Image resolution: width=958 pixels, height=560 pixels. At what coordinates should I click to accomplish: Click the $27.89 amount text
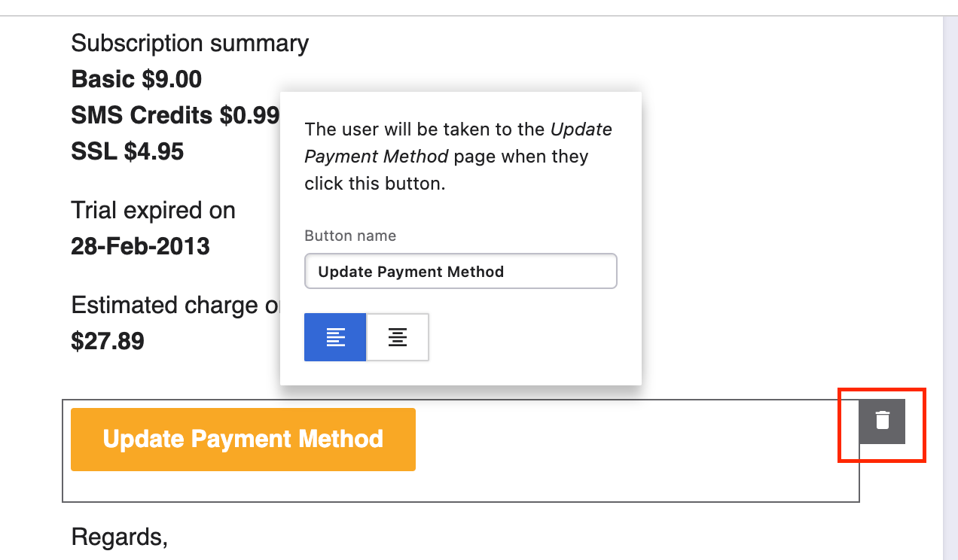[x=108, y=341]
